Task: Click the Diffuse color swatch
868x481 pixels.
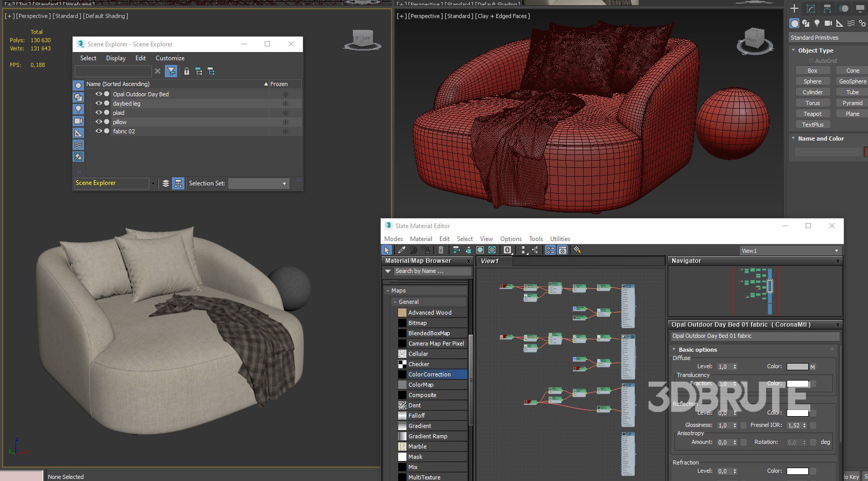Action: point(797,367)
